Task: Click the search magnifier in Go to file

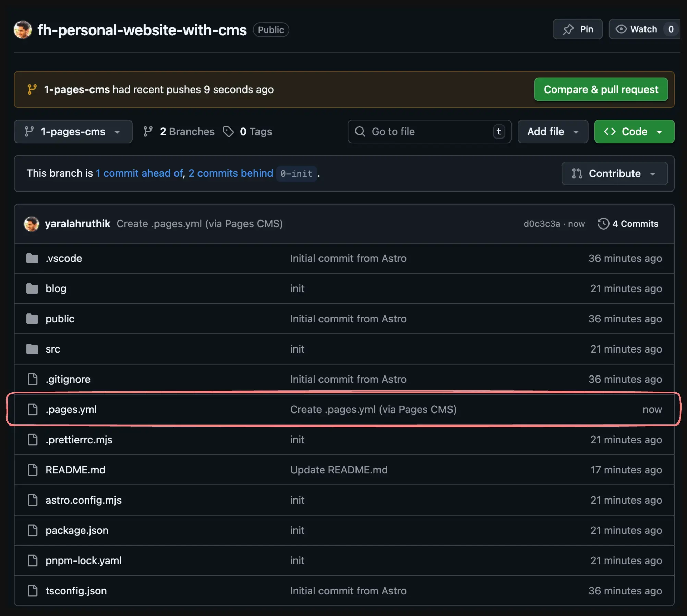Action: click(360, 132)
